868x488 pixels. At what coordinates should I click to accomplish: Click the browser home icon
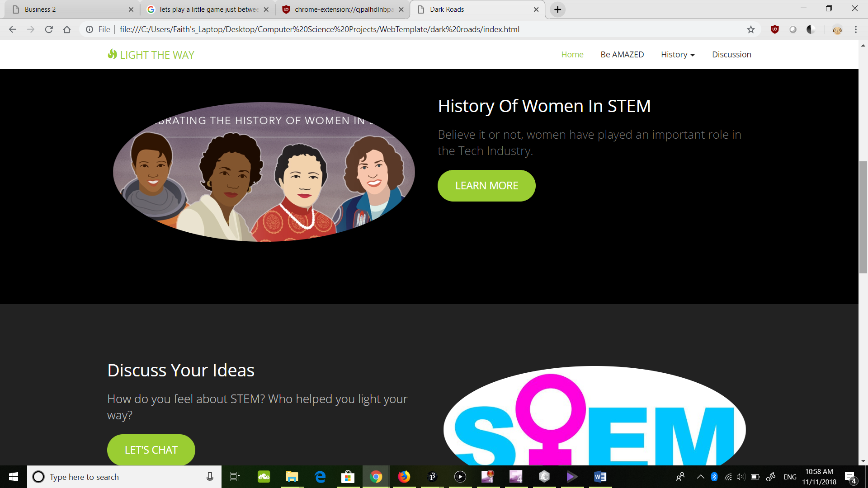point(67,29)
